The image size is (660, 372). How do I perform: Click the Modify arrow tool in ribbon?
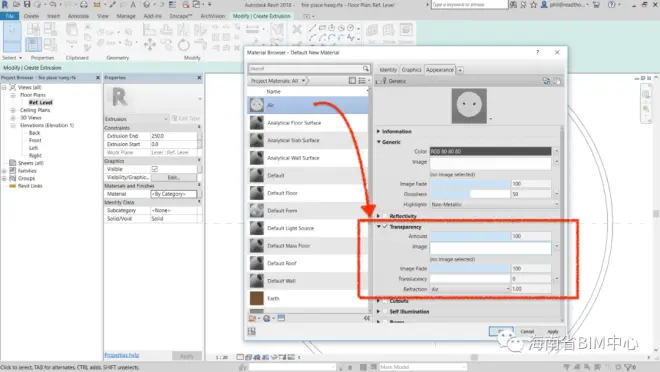(12, 37)
